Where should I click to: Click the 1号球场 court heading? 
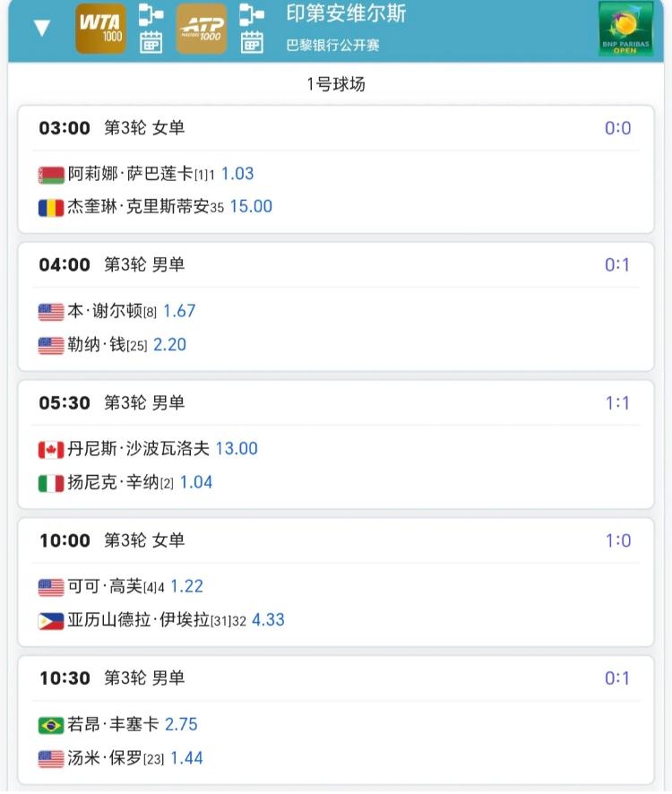pos(336,85)
